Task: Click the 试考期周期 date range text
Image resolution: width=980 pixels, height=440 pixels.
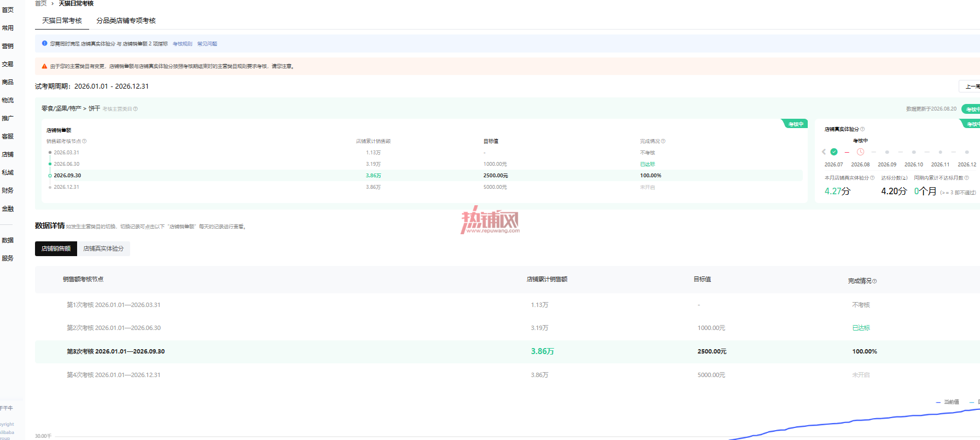Action: [92, 86]
